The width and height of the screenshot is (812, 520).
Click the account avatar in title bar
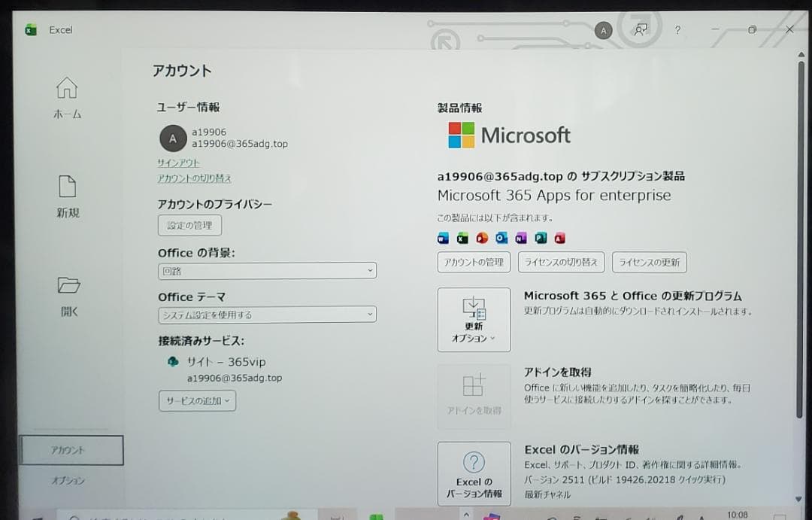603,31
